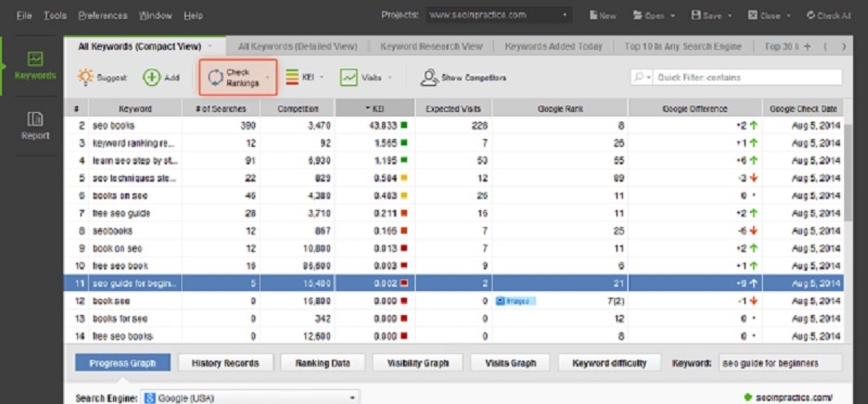The height and width of the screenshot is (404, 868).
Task: Click the Open project folder icon
Action: [x=638, y=15]
